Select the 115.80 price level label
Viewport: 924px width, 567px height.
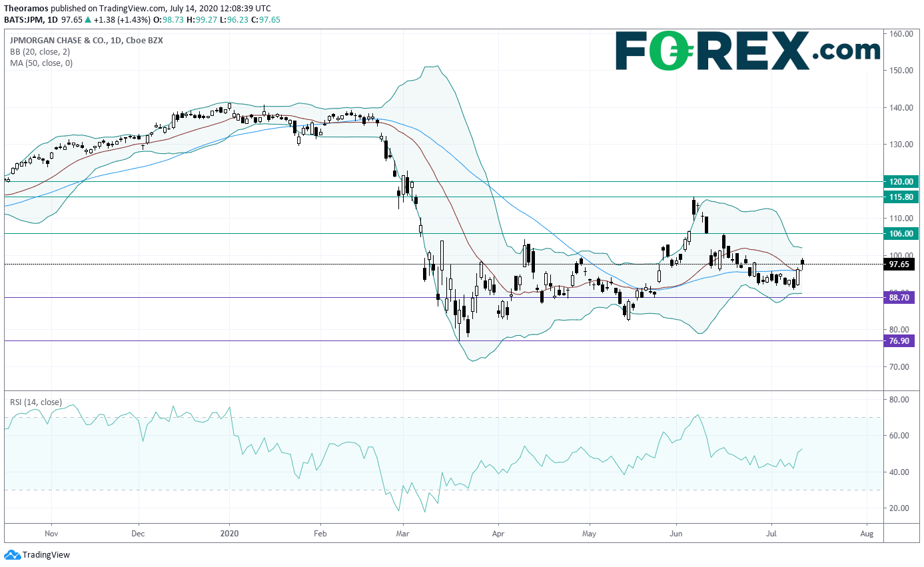tap(899, 197)
